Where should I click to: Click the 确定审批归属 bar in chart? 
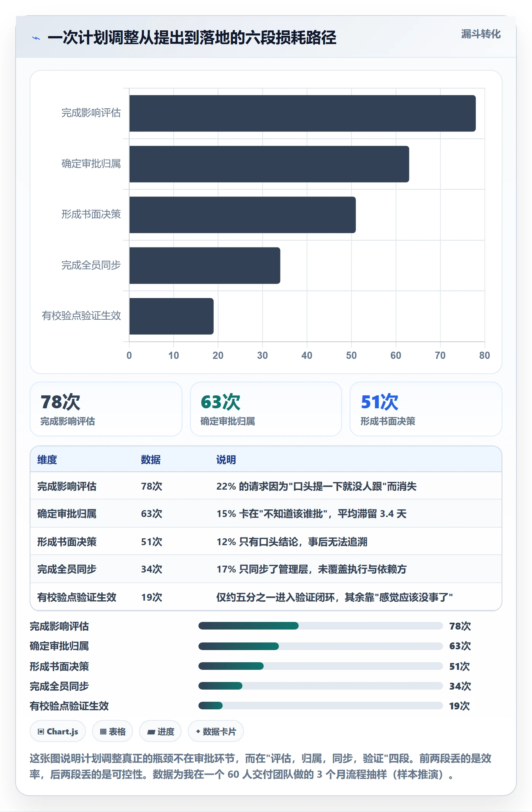269,164
